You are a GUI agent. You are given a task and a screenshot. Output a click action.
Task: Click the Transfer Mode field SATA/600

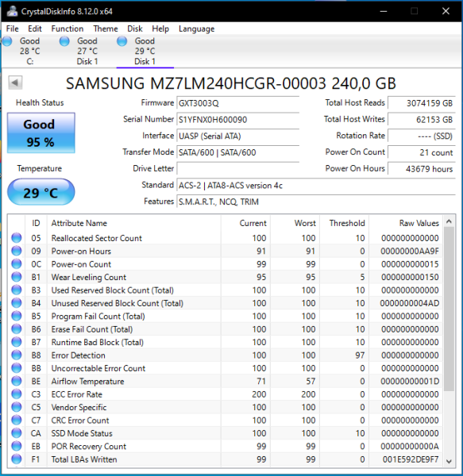pos(238,152)
